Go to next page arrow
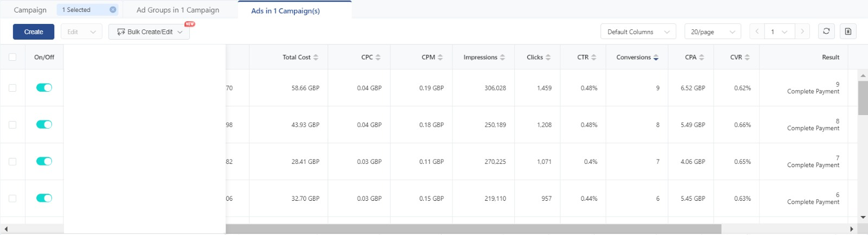This screenshot has height=235, width=868. coord(802,31)
